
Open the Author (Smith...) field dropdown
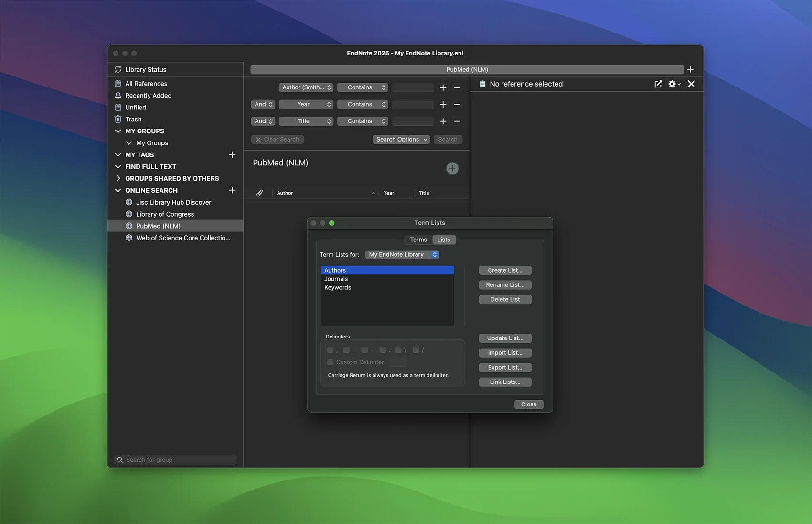[x=306, y=87]
